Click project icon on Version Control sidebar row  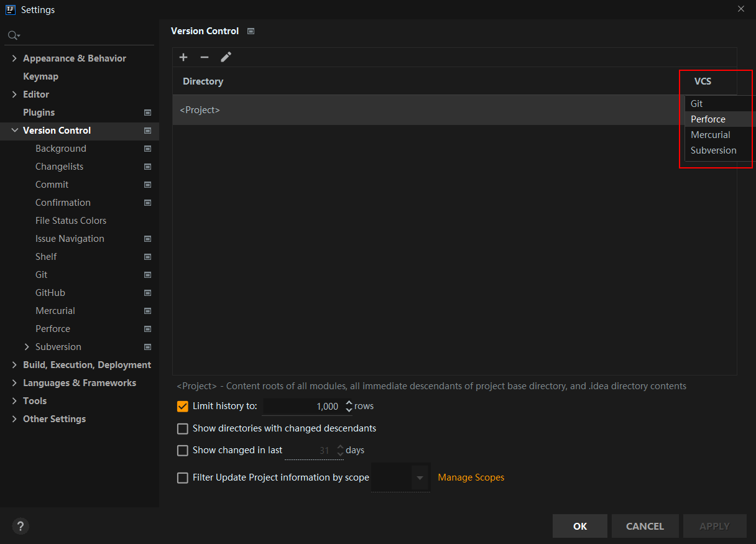click(x=148, y=131)
